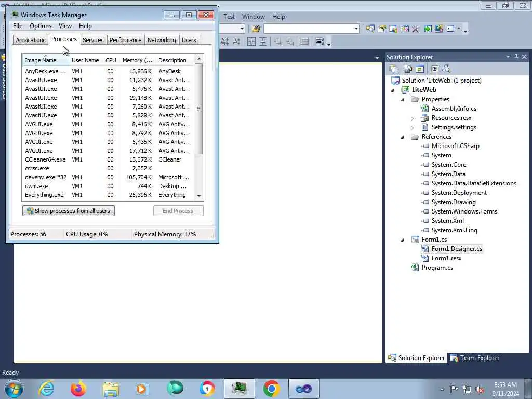Switch to the Applications tab in Task Manager
532x399 pixels.
click(31, 40)
